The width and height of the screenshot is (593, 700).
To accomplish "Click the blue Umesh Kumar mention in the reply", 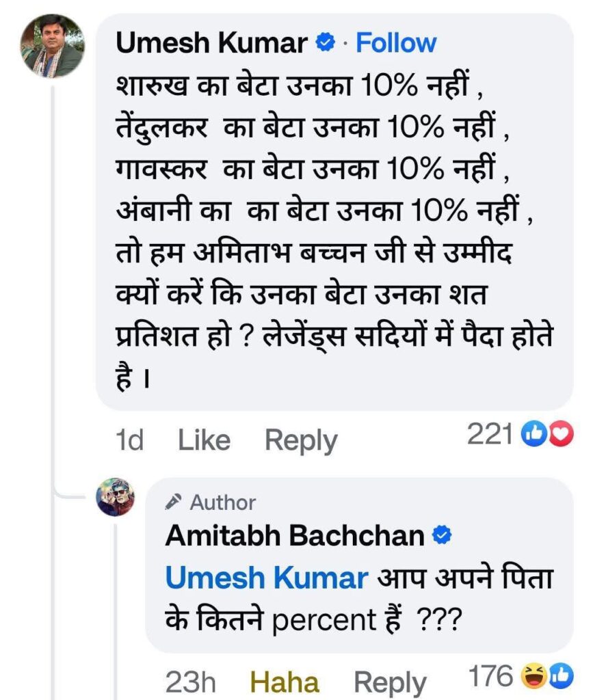I will click(x=267, y=579).
